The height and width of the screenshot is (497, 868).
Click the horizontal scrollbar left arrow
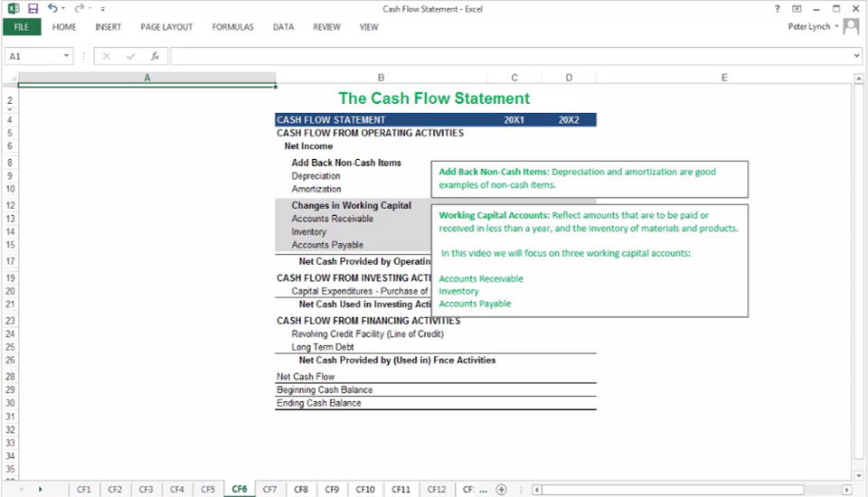click(536, 490)
